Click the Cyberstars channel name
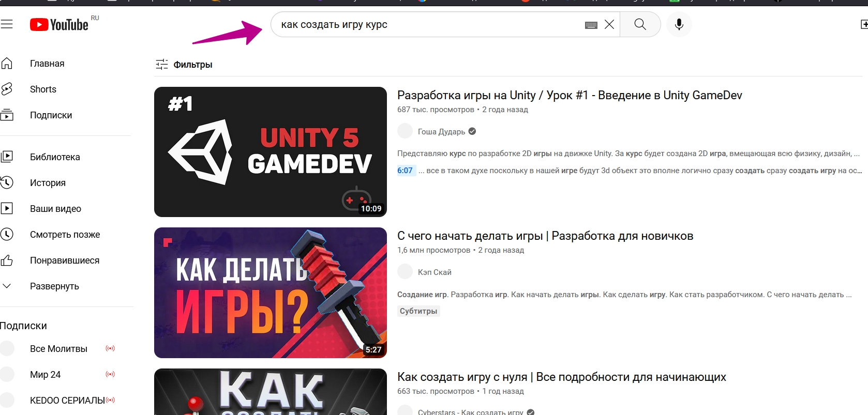Image resolution: width=868 pixels, height=415 pixels. 471,412
